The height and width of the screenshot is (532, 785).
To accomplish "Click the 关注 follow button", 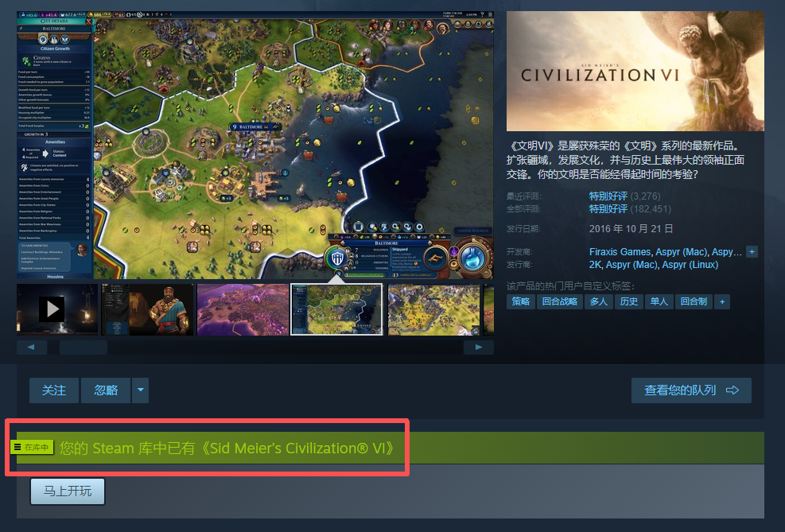I will [x=53, y=390].
